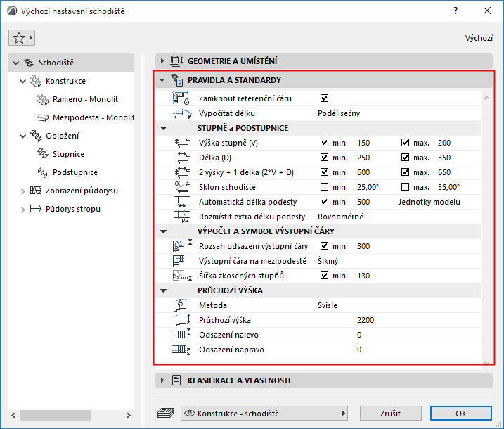The image size is (504, 429).
Task: Toggle 2*V + D max. checkbox
Action: (x=405, y=172)
